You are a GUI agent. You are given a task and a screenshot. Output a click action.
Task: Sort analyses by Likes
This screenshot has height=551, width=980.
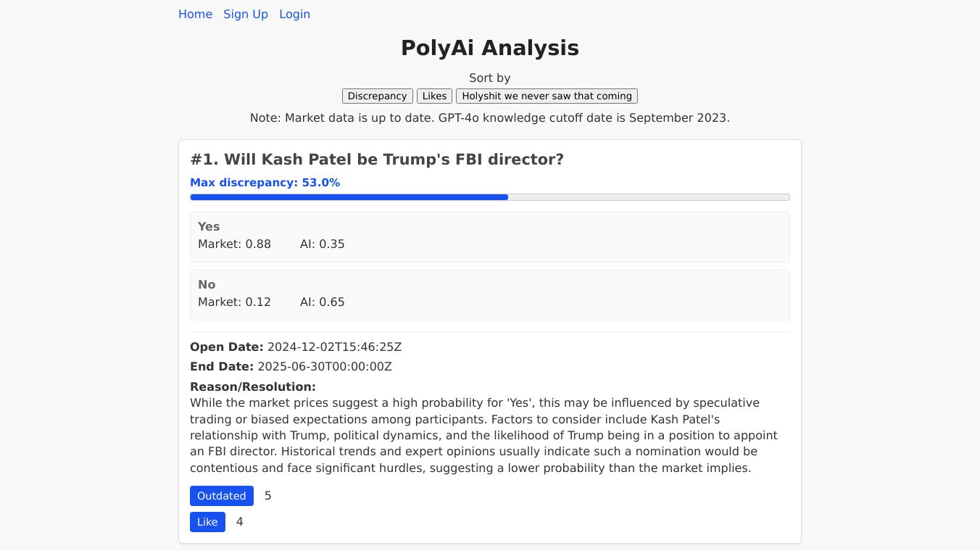[x=434, y=96]
